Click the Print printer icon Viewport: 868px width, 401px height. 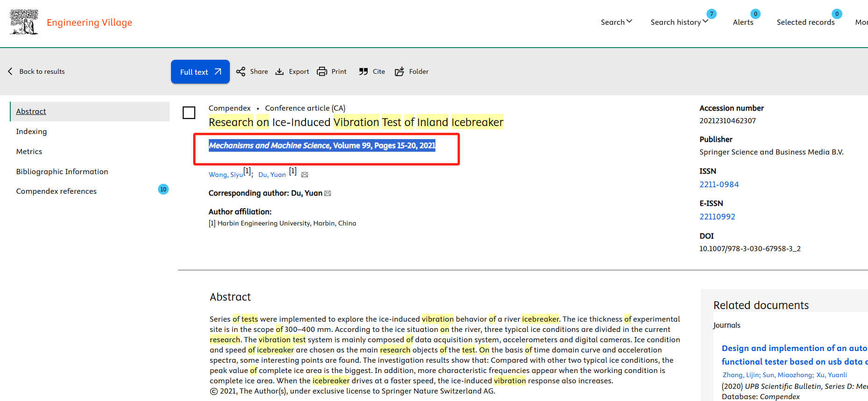point(322,71)
